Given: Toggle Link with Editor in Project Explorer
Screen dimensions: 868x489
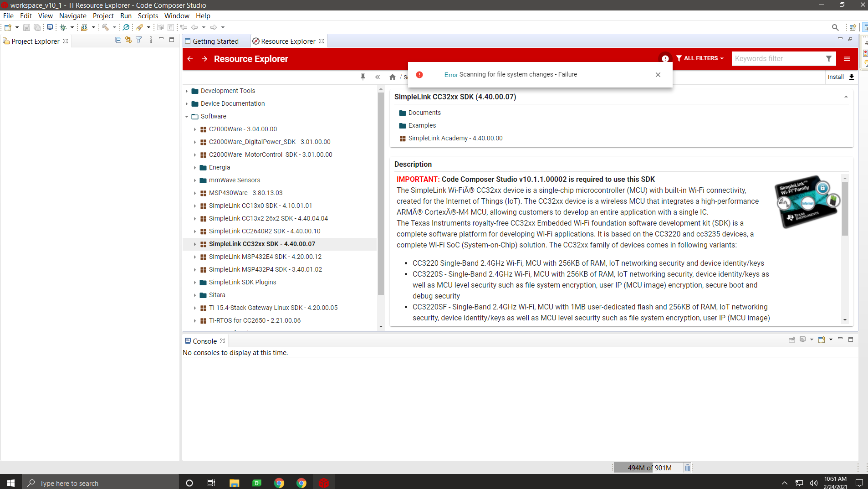Looking at the screenshot, I should coord(128,40).
